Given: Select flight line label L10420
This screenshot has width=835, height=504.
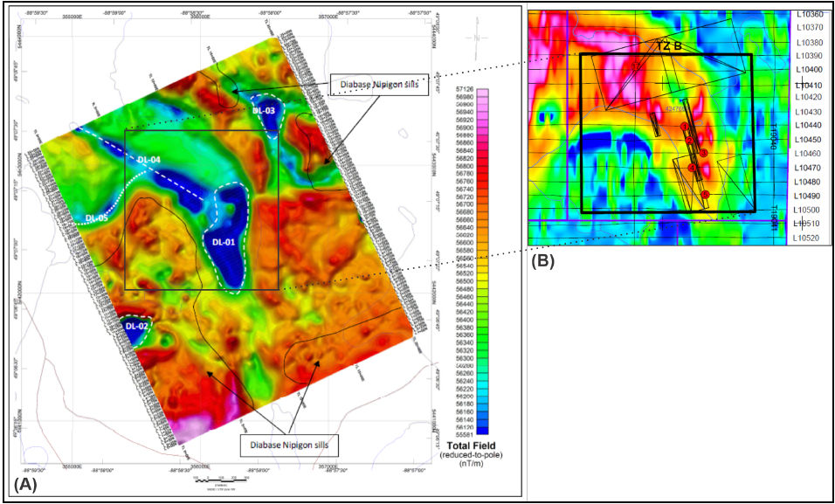Looking at the screenshot, I should 809,96.
